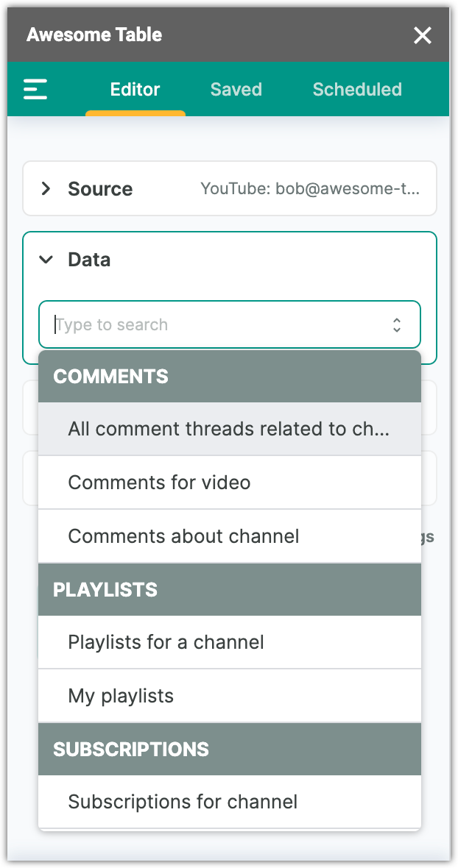Select All comment threads related to channel
The height and width of the screenshot is (868, 458).
pyautogui.click(x=228, y=429)
